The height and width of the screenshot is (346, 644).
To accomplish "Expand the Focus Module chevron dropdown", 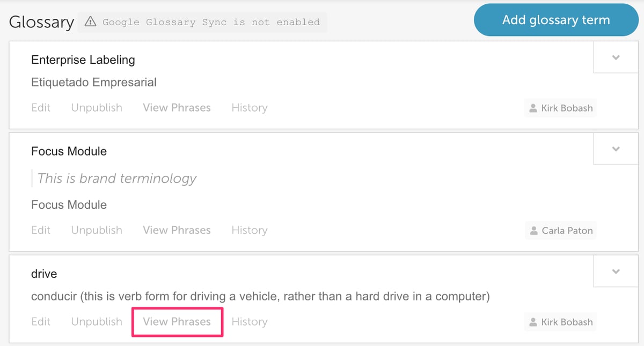I will coord(616,149).
